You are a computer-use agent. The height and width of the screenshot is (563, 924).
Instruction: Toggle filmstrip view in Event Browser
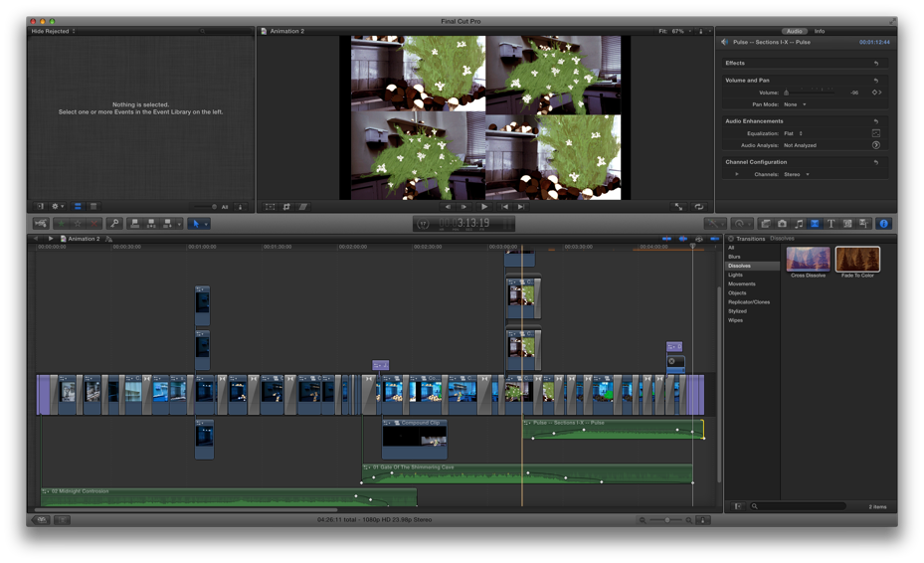(x=78, y=207)
